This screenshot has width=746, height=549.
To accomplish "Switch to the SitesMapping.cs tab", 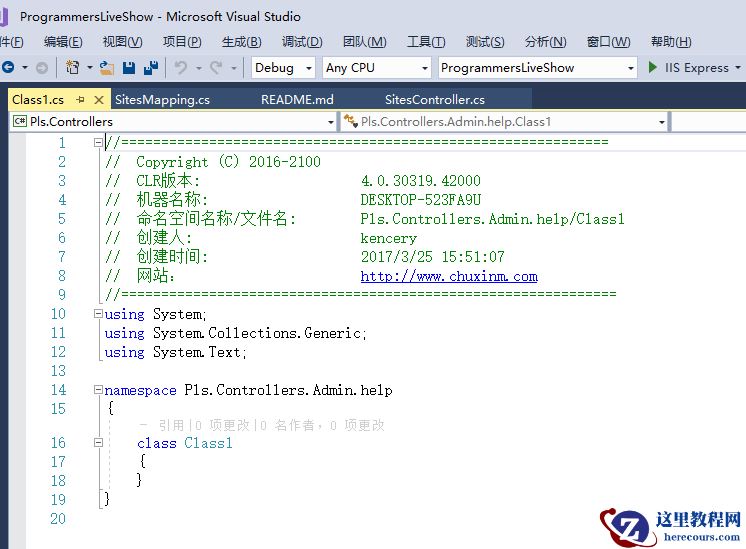I will [162, 100].
